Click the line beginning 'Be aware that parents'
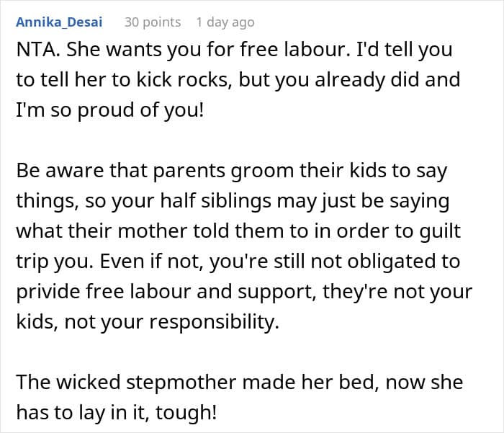The width and height of the screenshot is (504, 433). [231, 171]
